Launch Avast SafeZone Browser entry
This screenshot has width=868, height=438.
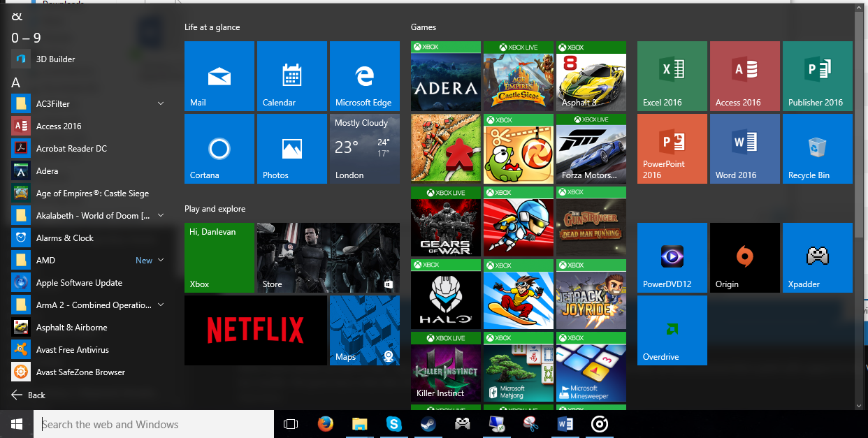click(x=89, y=372)
